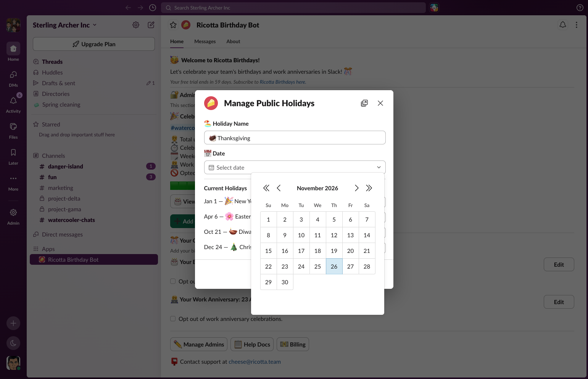Open the app icon next to the search bar
This screenshot has width=588, height=379.
coord(434,8)
